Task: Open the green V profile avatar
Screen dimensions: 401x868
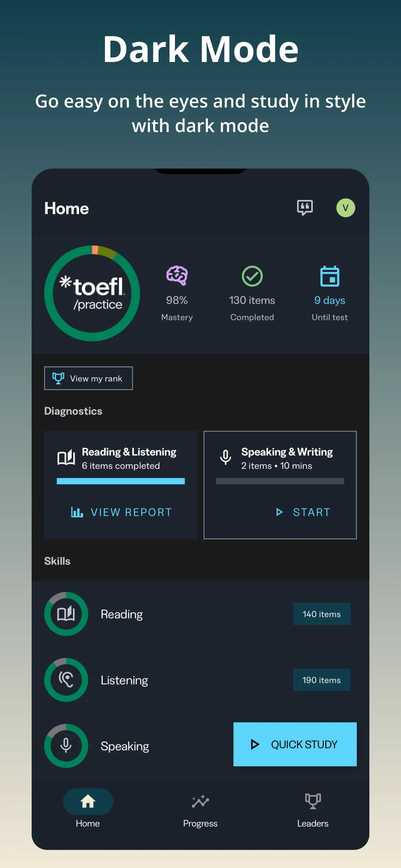Action: 345,208
